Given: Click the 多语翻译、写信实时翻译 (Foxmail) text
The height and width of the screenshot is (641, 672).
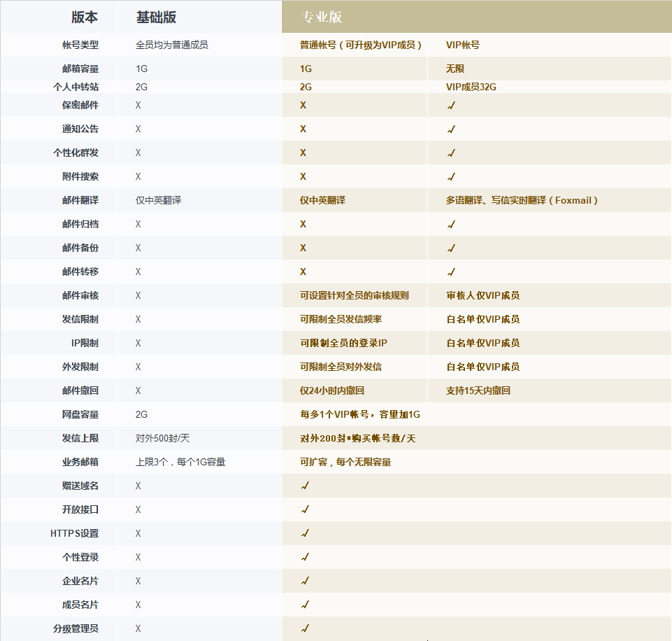Looking at the screenshot, I should point(522,200).
